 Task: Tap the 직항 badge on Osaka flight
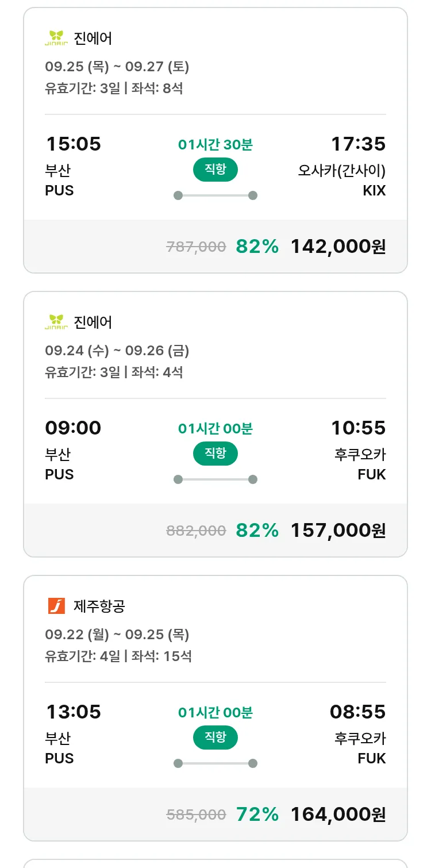215,170
